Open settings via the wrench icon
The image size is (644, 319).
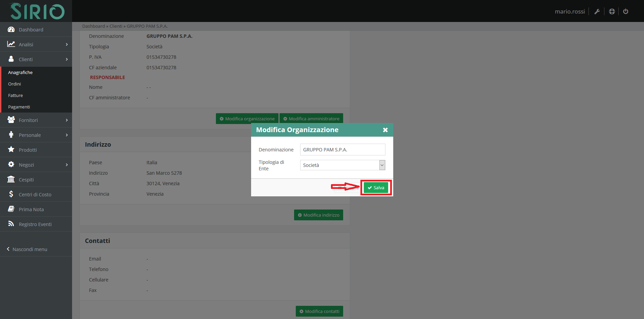click(597, 11)
